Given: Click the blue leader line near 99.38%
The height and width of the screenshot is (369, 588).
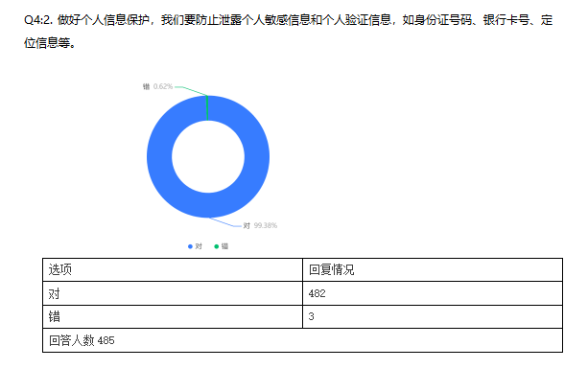Looking at the screenshot, I should point(225,222).
